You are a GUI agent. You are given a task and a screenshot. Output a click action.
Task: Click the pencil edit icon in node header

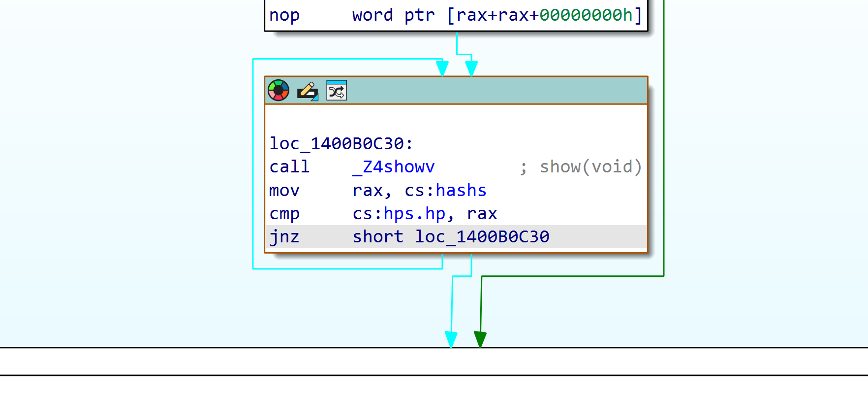coord(308,91)
